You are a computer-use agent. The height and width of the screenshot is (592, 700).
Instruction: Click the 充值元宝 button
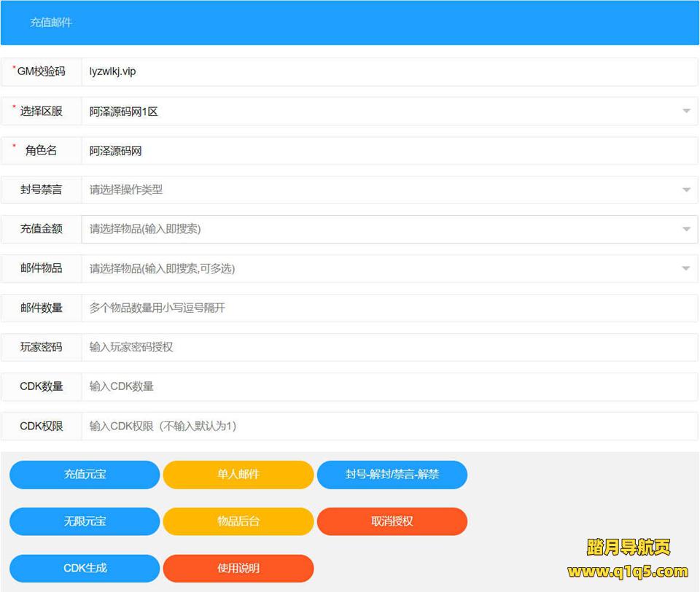click(85, 475)
